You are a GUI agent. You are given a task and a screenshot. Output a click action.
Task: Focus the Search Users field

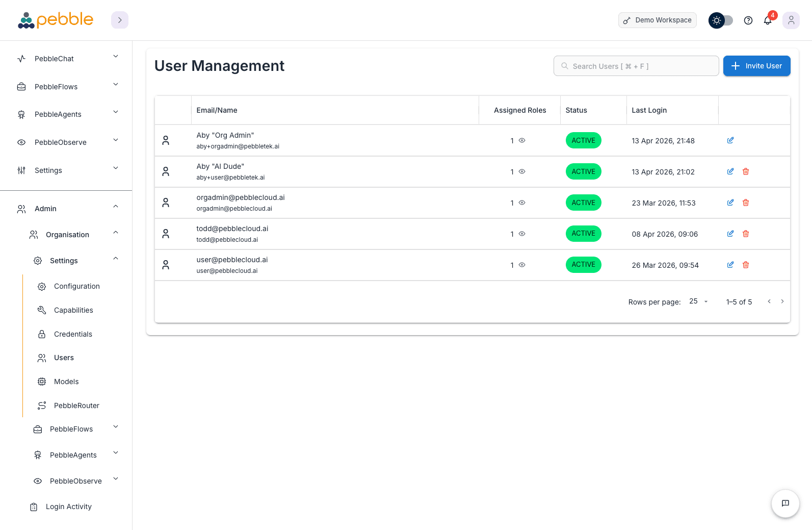tap(636, 66)
